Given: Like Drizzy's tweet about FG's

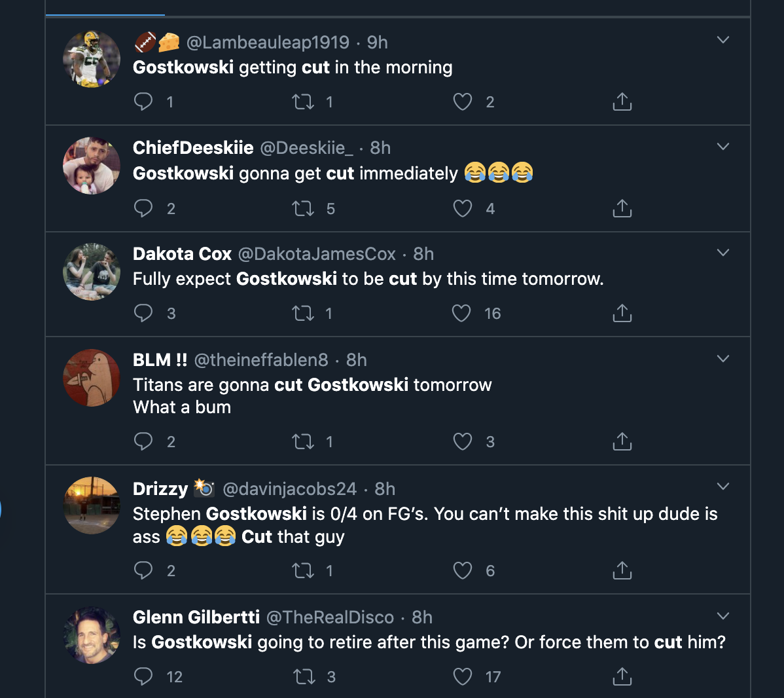Looking at the screenshot, I should [x=463, y=571].
